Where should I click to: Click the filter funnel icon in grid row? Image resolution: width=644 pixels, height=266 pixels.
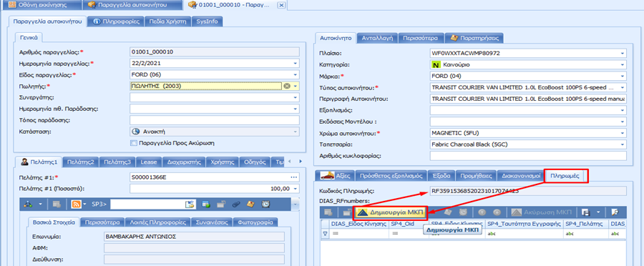click(x=326, y=233)
